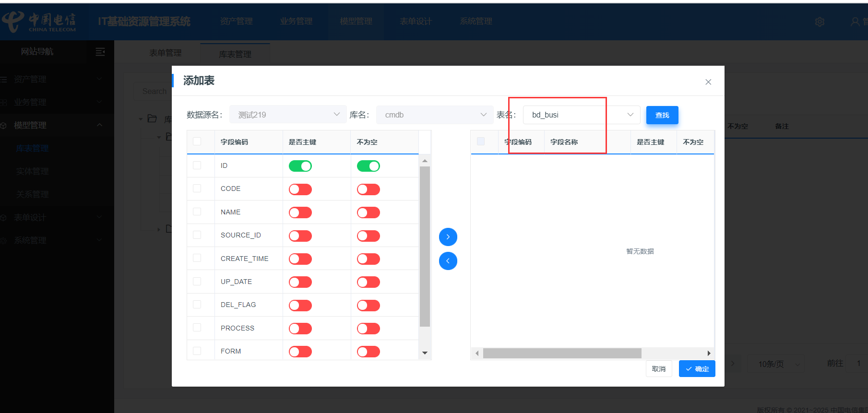Check the SOURCE_ID row checkbox
Screen dimensions: 868x413
[197, 235]
